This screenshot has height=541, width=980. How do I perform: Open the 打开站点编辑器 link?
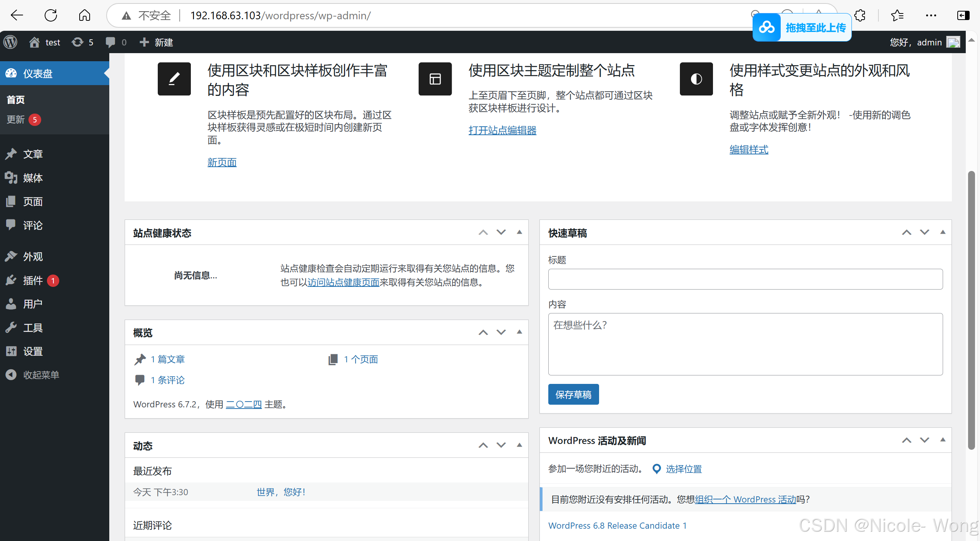tap(502, 130)
